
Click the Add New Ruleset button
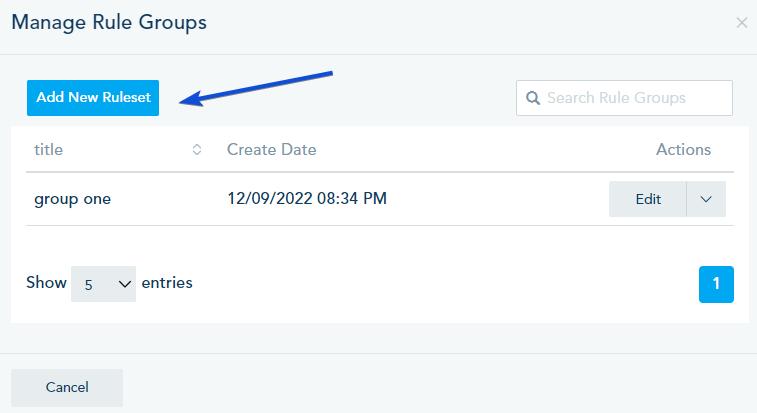pos(93,98)
